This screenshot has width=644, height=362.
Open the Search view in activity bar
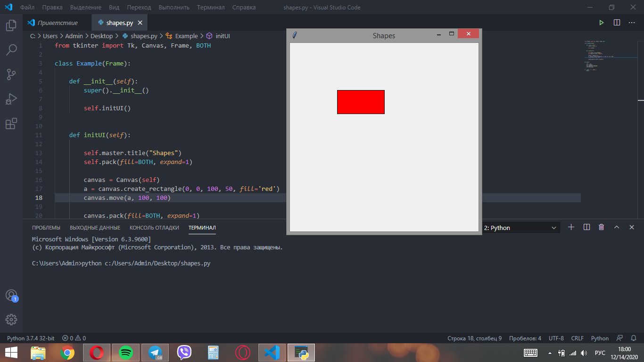click(x=11, y=49)
